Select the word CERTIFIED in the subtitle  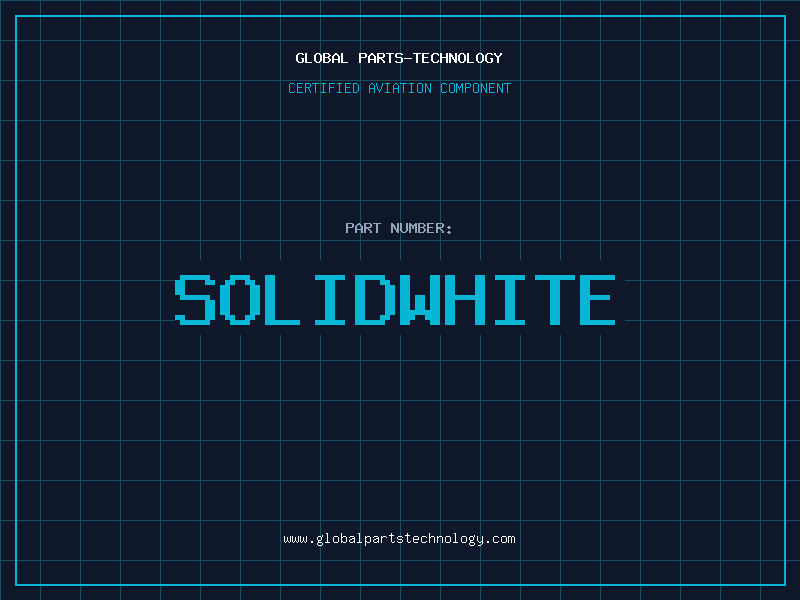(325, 88)
